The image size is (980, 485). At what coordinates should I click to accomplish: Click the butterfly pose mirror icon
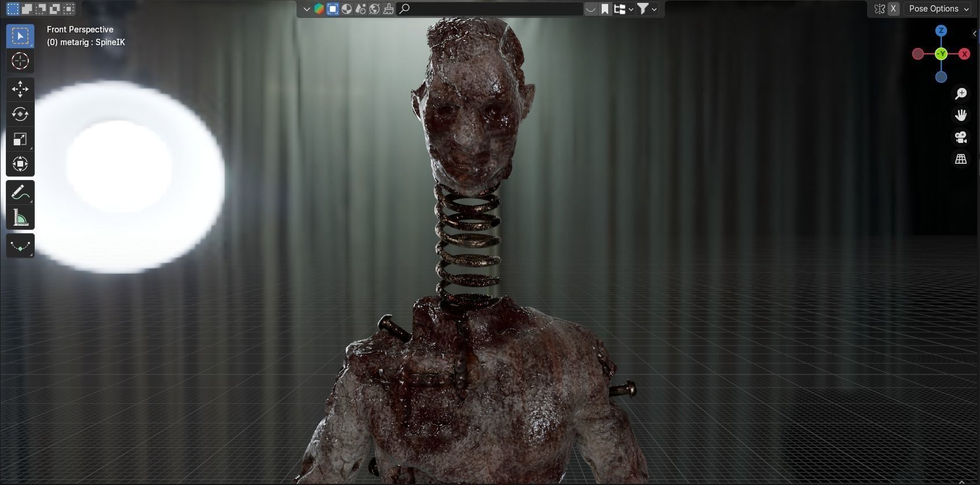(880, 9)
